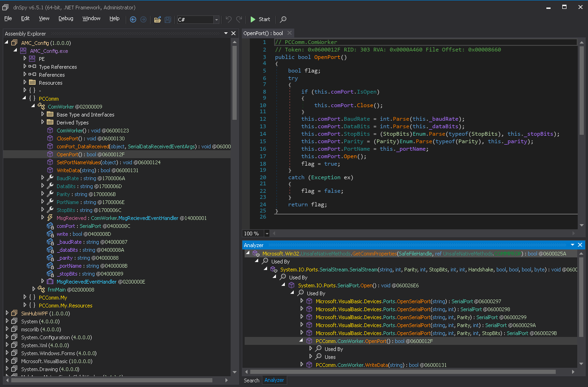Image resolution: width=588 pixels, height=387 pixels.
Task: Click the Navigate Backward arrow icon
Action: click(x=133, y=19)
